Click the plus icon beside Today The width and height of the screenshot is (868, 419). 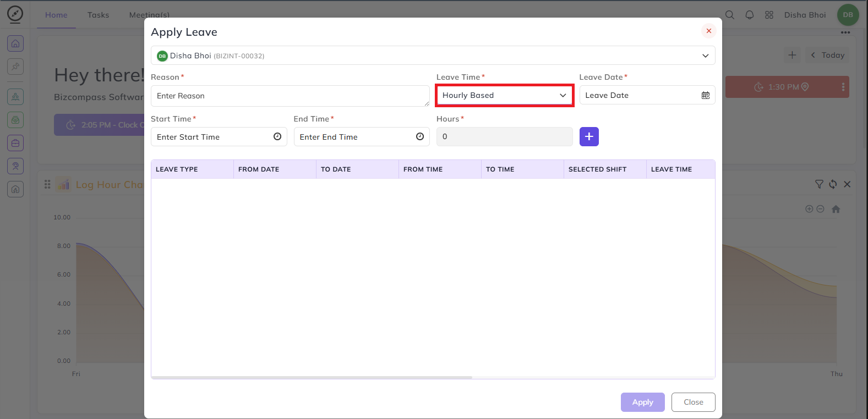pyautogui.click(x=792, y=55)
